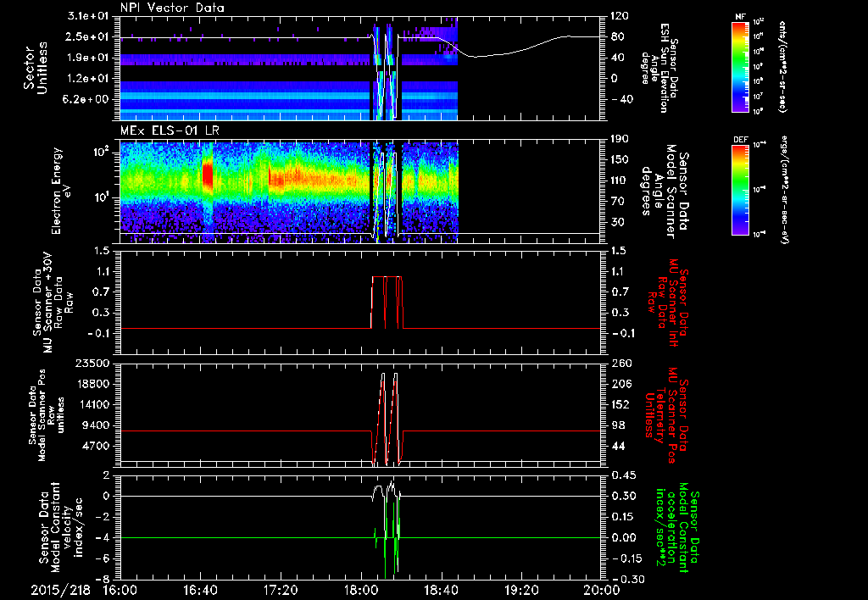Click the 6.2e+00 sector tick label
This screenshot has height=600, width=868.
click(86, 100)
